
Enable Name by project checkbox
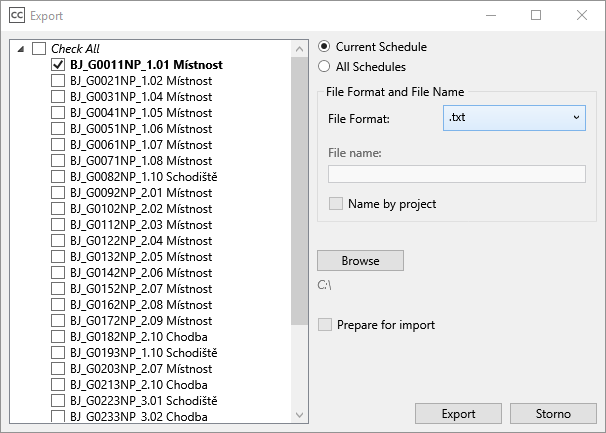click(x=336, y=204)
